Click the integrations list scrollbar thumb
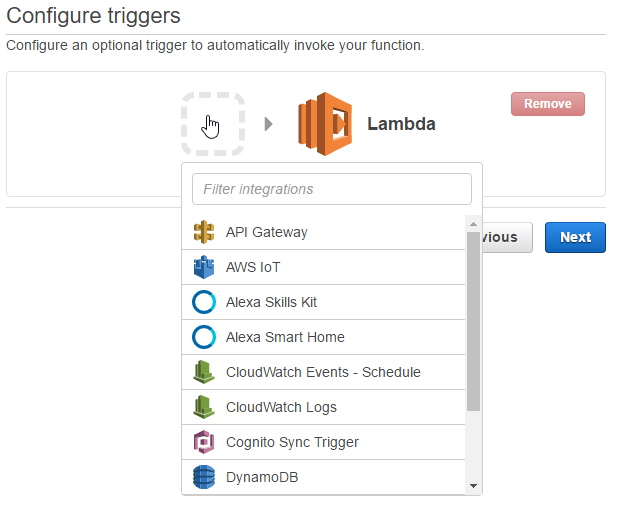The width and height of the screenshot is (622, 509). tap(473, 321)
